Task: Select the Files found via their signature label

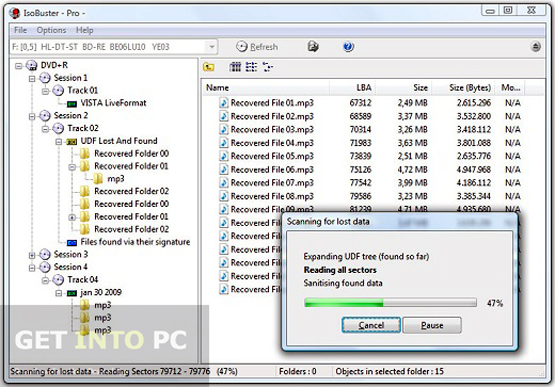Action: [135, 242]
